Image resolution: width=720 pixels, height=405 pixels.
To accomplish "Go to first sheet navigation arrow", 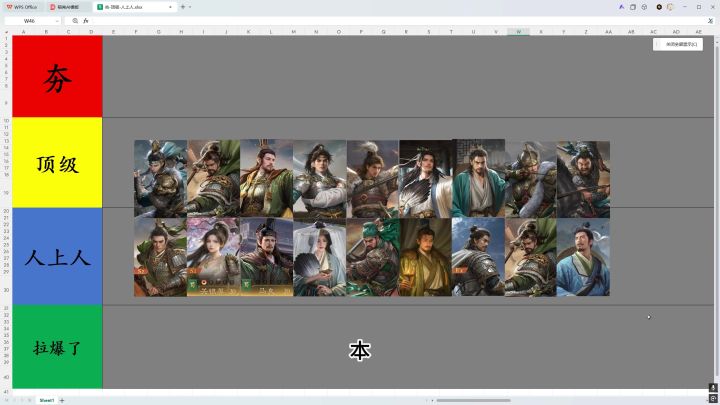I will coord(6,400).
